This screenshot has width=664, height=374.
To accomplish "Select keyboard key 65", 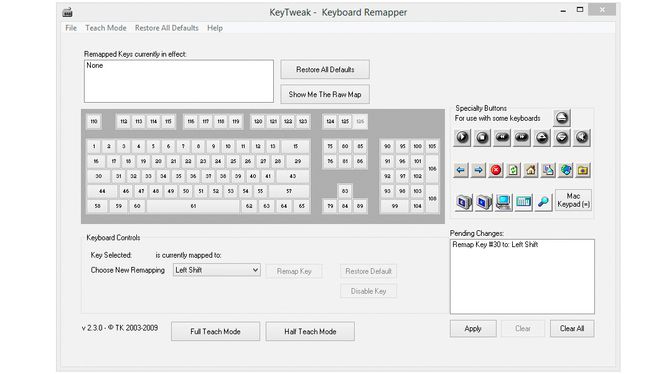I will tap(302, 206).
